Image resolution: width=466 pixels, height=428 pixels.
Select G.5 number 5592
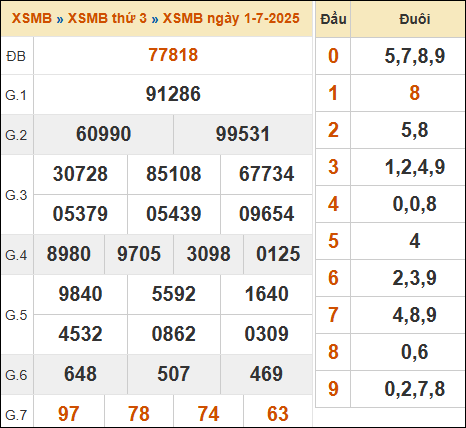(174, 294)
